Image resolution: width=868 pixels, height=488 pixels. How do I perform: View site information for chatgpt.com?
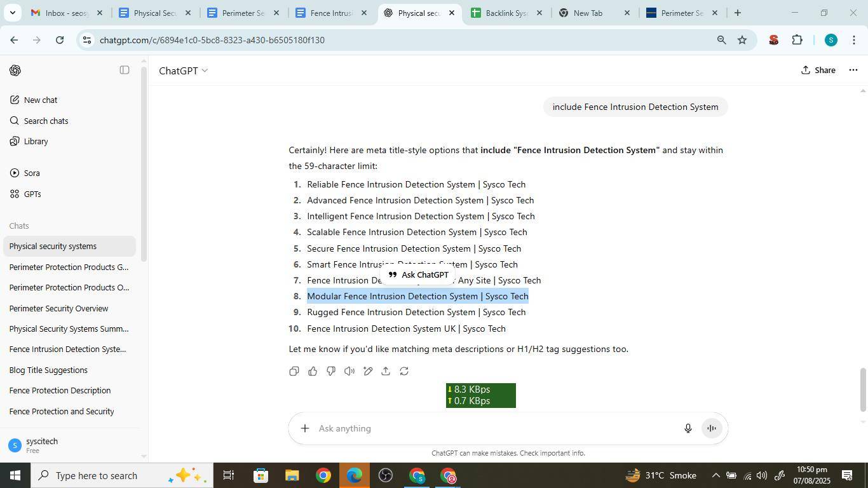87,40
